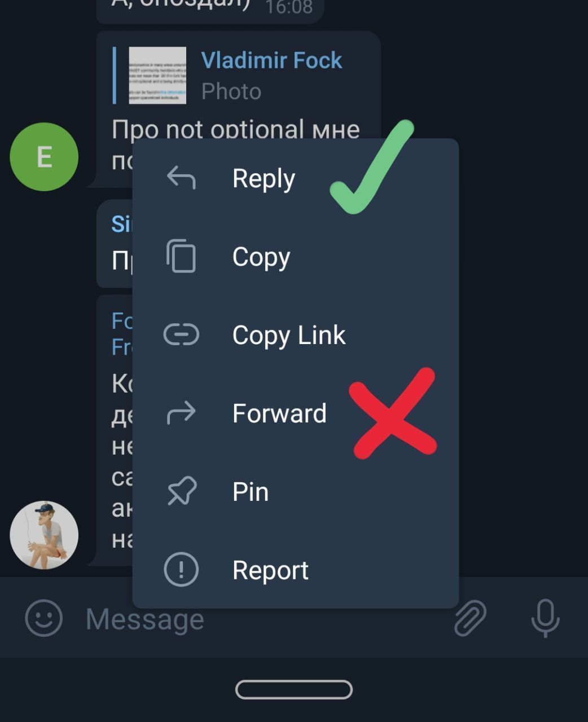Tap the reply arrow icon

(x=181, y=178)
